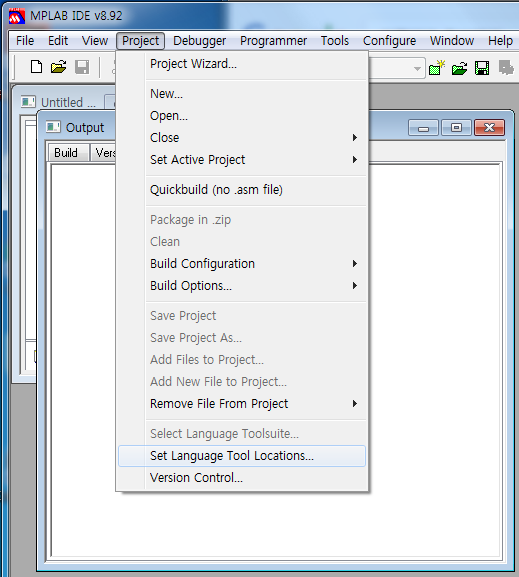The height and width of the screenshot is (577, 519).
Task: Click the Output window title icon
Action: click(x=53, y=127)
